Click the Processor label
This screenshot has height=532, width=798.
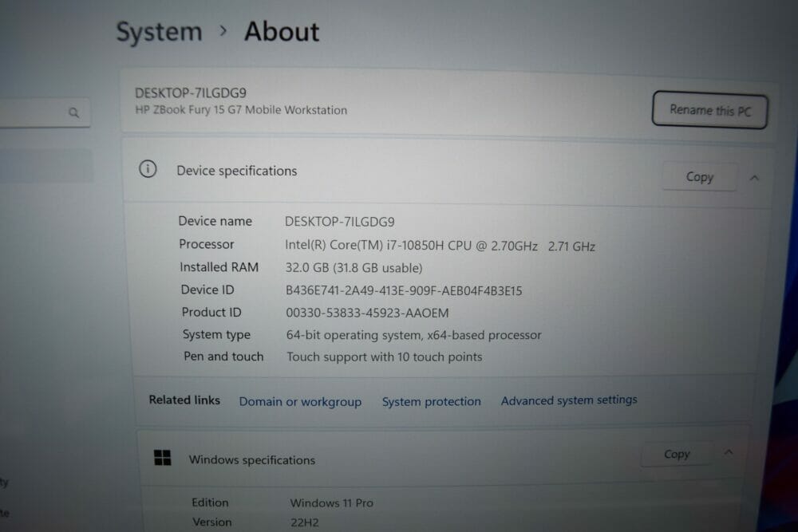[x=206, y=244]
